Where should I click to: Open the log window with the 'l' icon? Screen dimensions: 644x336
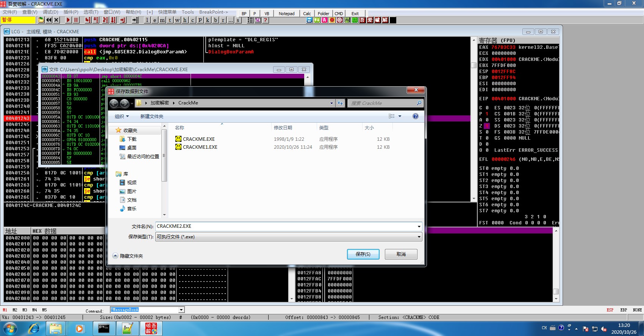[147, 20]
